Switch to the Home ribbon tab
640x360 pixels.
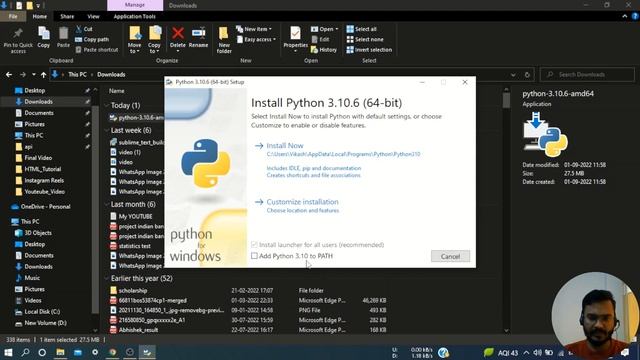tap(40, 16)
